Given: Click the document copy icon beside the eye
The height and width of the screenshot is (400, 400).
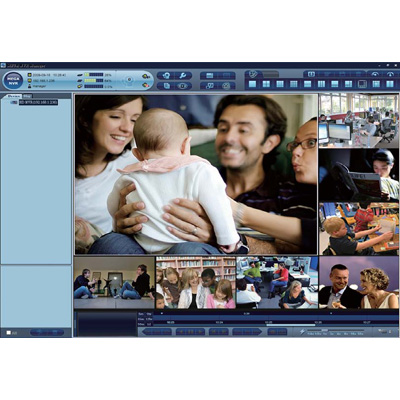Looking at the screenshot, I should [167, 86].
